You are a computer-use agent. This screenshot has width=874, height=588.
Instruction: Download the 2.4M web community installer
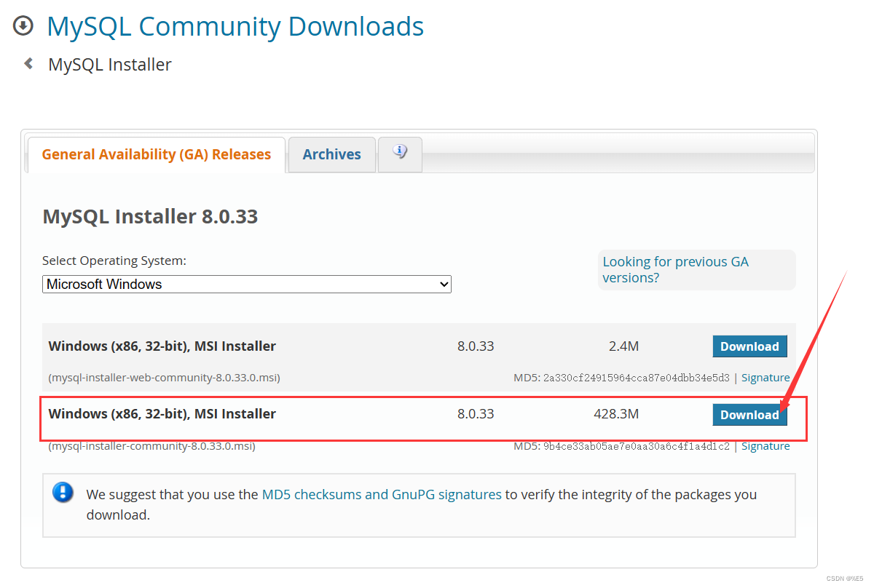tap(749, 346)
